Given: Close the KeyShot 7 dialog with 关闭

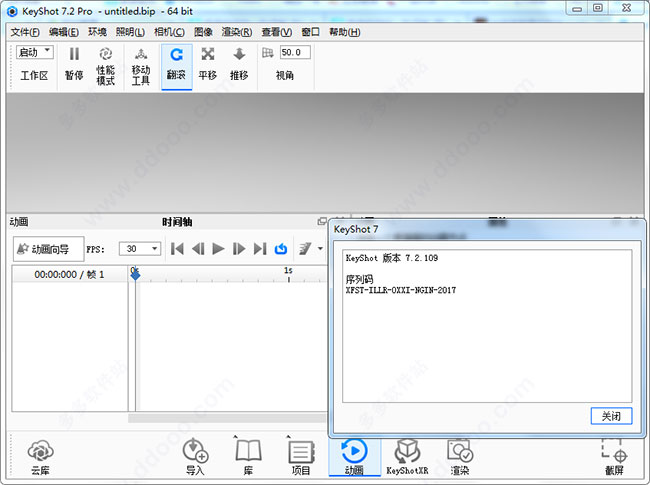Looking at the screenshot, I should [611, 416].
